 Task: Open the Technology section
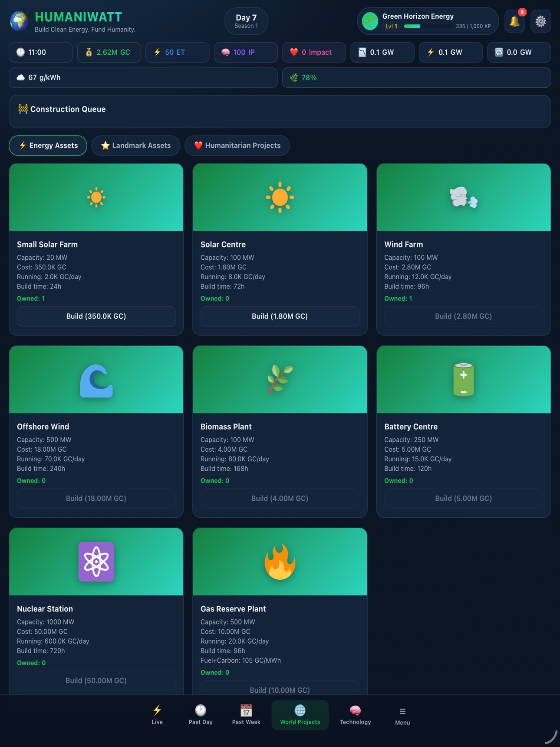(355, 715)
